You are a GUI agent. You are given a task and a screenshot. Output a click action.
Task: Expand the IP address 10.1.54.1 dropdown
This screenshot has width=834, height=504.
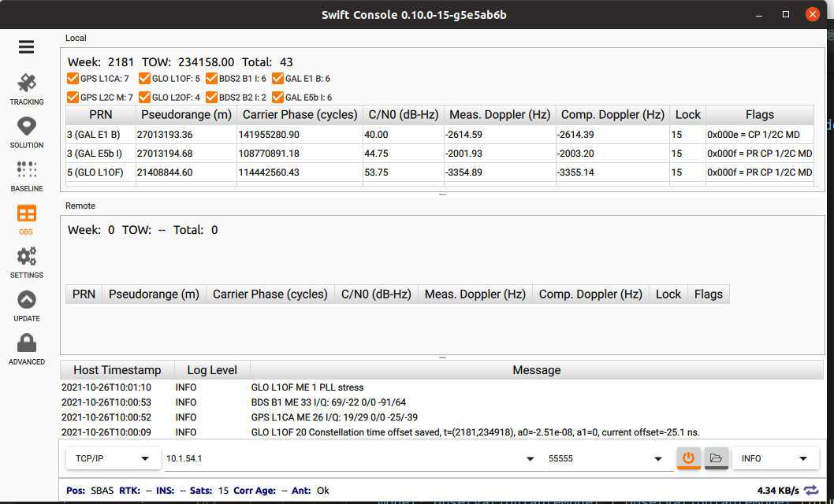click(x=530, y=459)
